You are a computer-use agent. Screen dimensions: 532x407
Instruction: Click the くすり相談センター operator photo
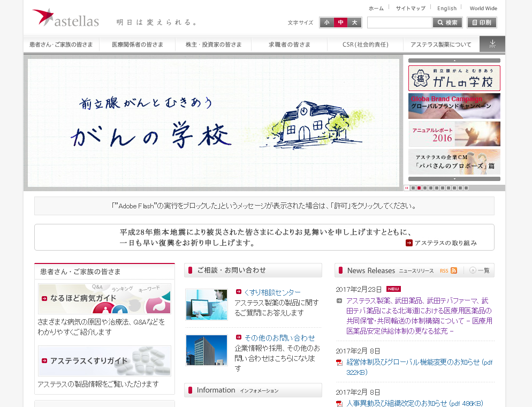pyautogui.click(x=207, y=305)
